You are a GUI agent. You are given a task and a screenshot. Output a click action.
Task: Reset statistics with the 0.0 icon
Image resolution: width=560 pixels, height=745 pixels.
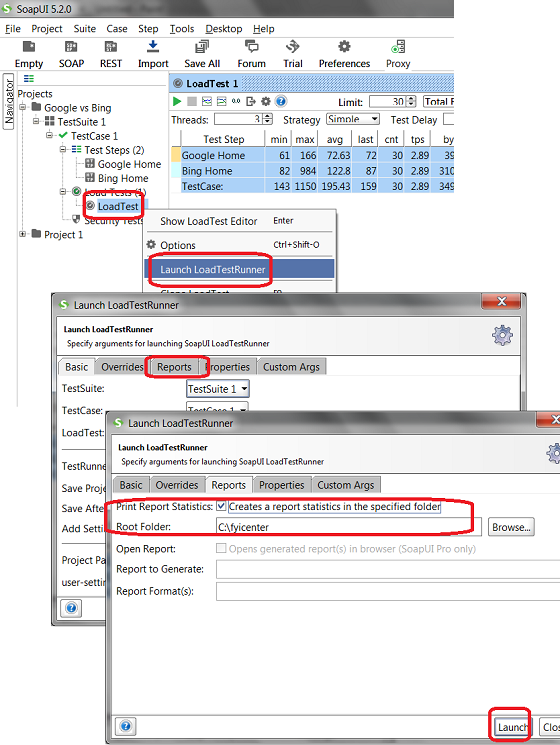pyautogui.click(x=236, y=101)
